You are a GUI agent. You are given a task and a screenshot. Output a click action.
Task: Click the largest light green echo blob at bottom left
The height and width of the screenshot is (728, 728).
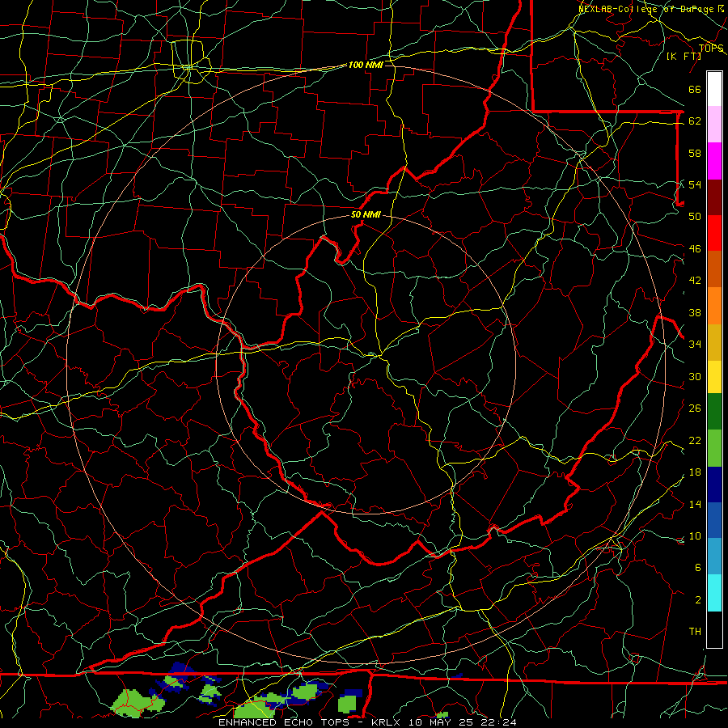click(x=138, y=703)
